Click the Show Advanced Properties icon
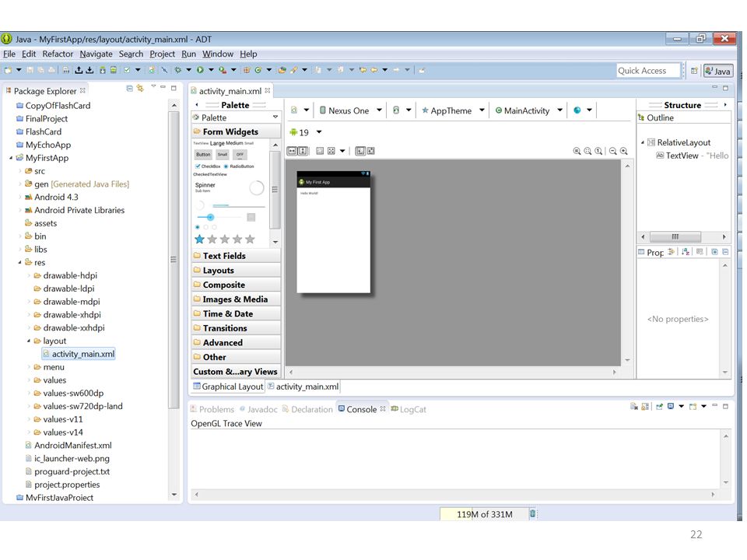 700,251
